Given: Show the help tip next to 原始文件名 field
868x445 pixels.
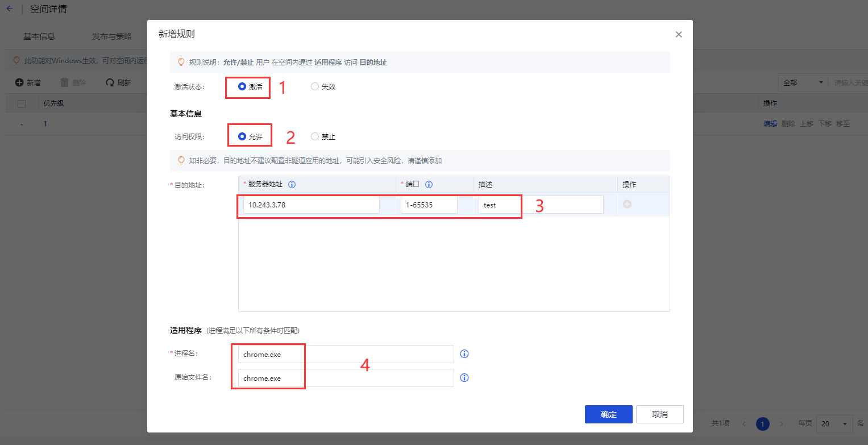Looking at the screenshot, I should 464,378.
